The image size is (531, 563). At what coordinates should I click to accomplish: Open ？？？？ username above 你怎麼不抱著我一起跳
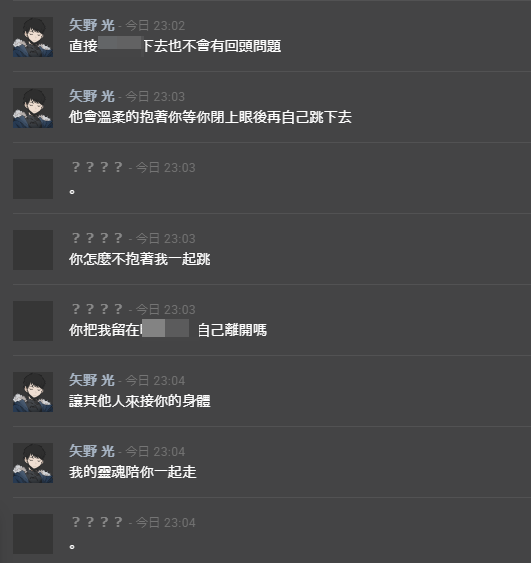click(97, 238)
